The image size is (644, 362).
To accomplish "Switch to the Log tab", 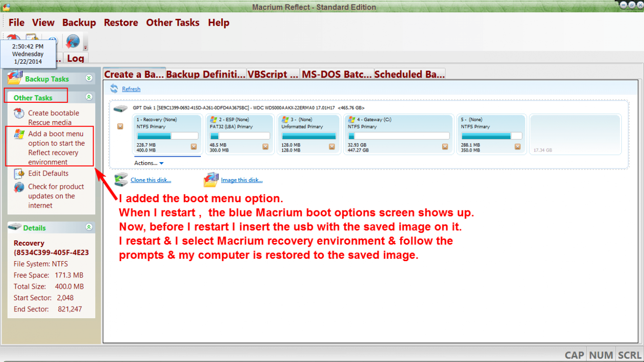I will click(x=75, y=58).
